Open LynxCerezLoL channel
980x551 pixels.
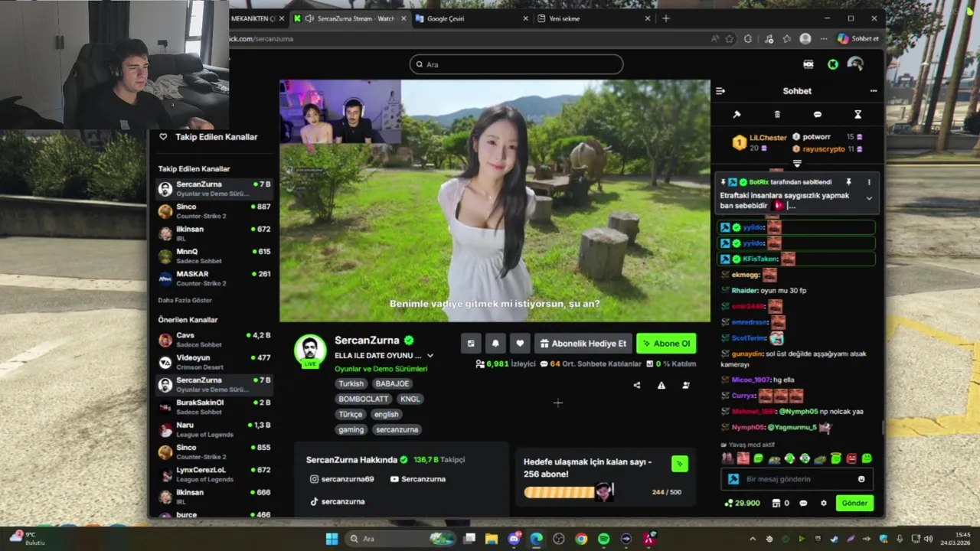point(214,474)
